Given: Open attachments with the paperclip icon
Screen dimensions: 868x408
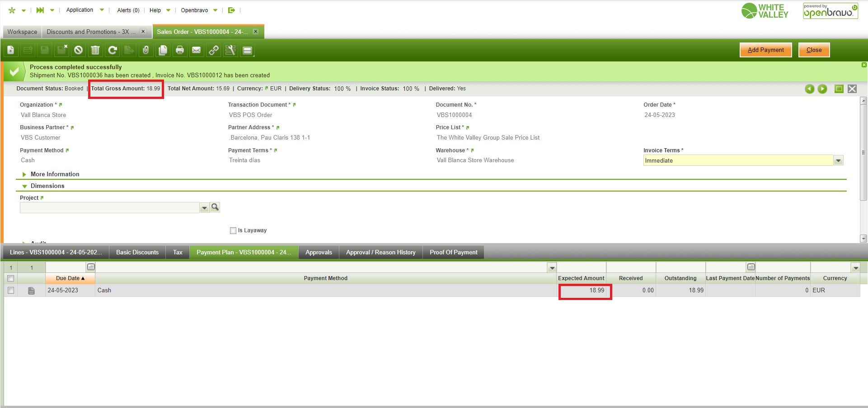Looking at the screenshot, I should pyautogui.click(x=146, y=50).
